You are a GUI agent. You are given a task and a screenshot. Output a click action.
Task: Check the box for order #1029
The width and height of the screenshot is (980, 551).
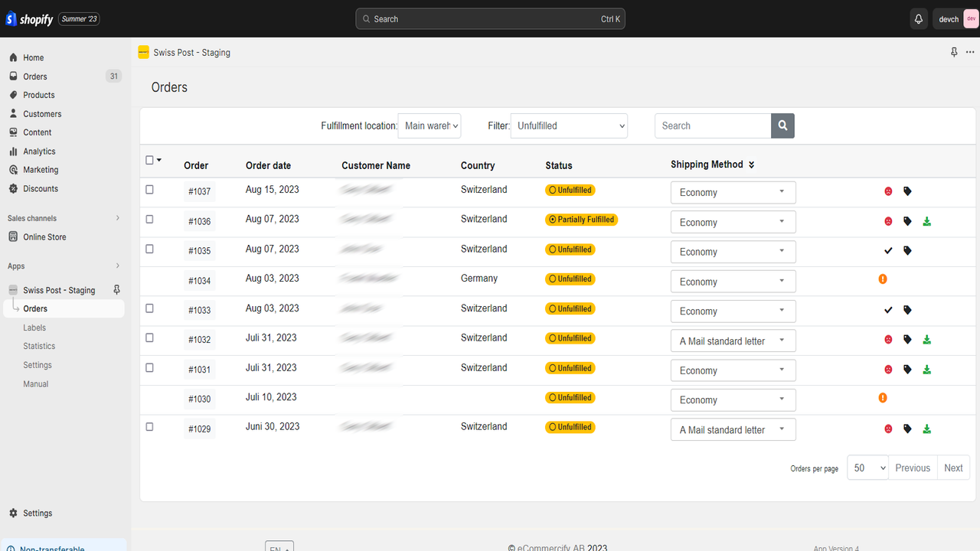tap(149, 426)
